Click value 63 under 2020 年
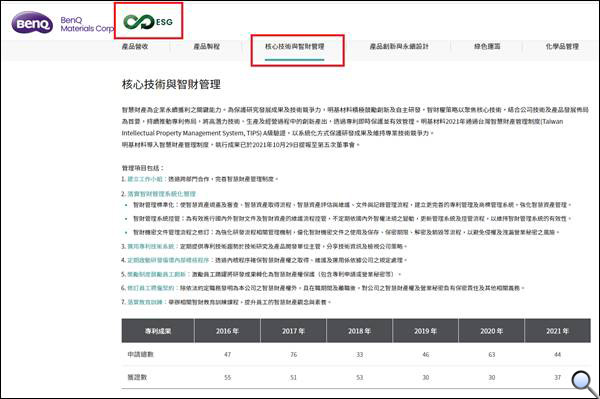The width and height of the screenshot is (600, 399). tap(492, 355)
